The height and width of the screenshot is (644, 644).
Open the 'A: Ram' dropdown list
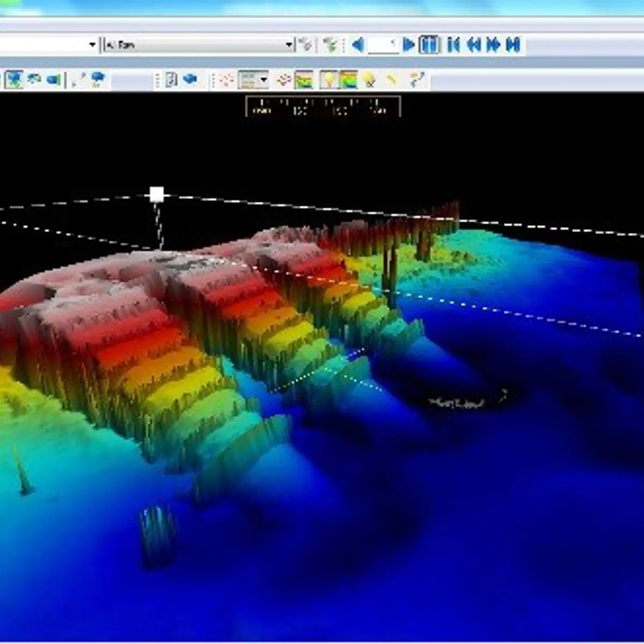[289, 45]
